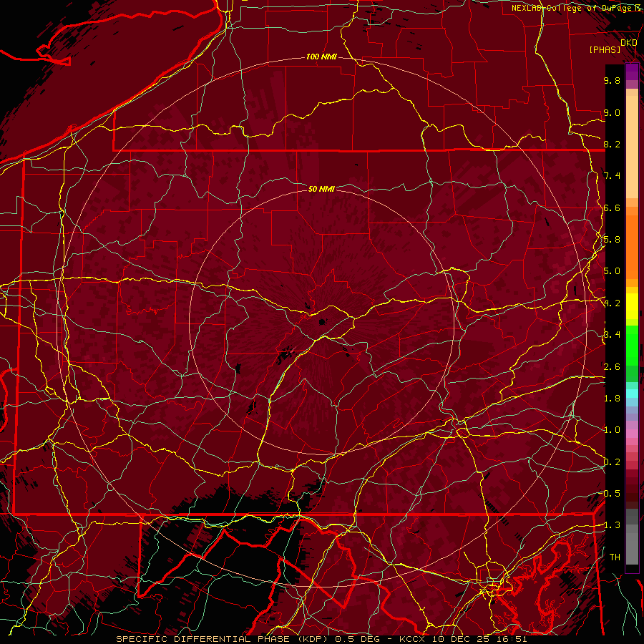Click the 16:51 timestamp in the caption
The image size is (644, 644).
click(x=512, y=639)
